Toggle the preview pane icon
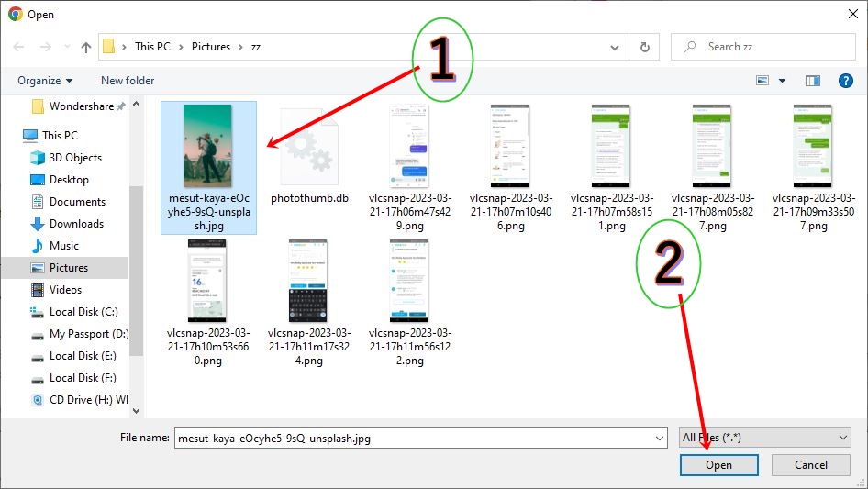 coord(812,81)
